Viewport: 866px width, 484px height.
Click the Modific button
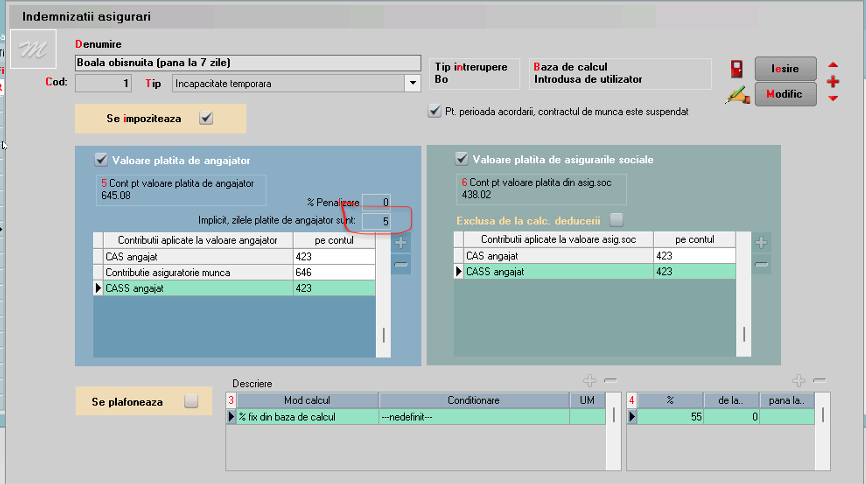785,94
